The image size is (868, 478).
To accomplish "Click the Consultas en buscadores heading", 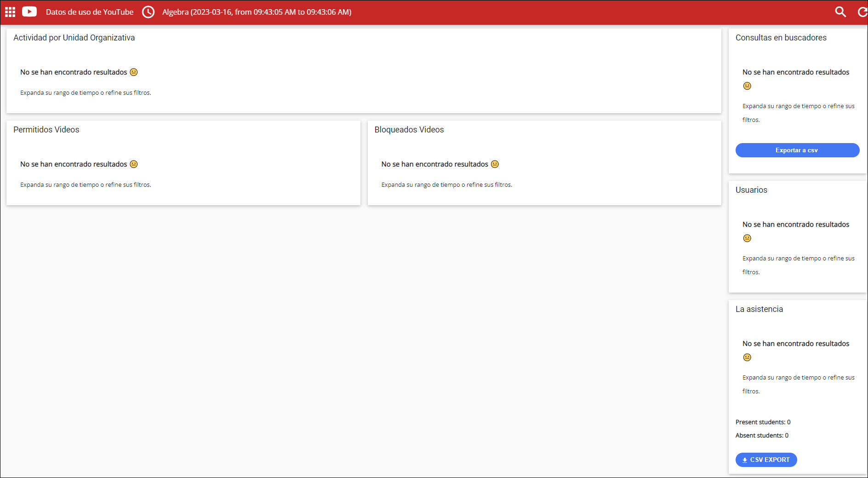I will click(x=781, y=38).
